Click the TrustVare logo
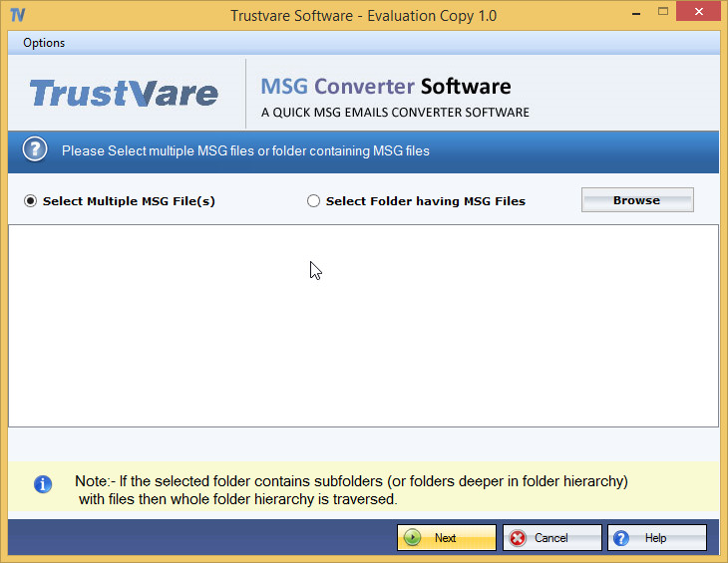Screen dimensions: 728x563 pos(124,94)
